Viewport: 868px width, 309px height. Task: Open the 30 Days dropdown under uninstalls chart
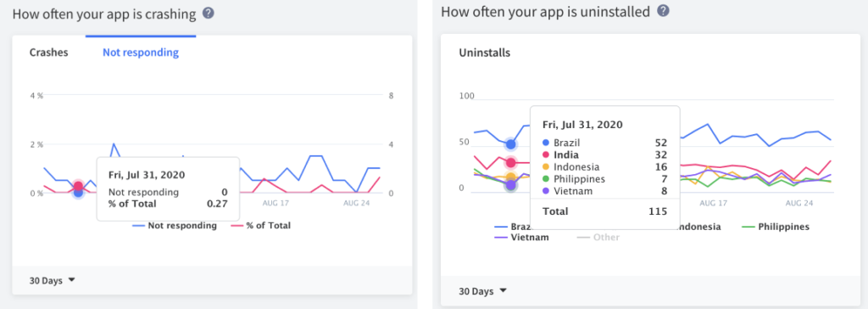point(482,291)
